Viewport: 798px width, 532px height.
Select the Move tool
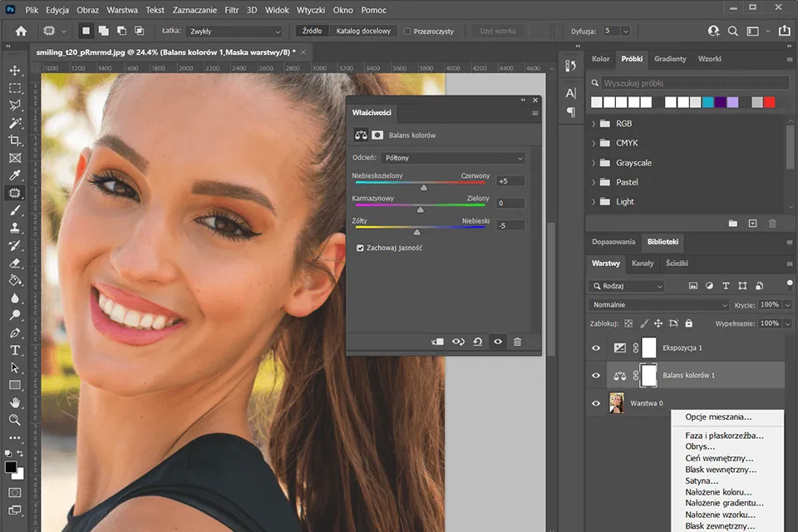pyautogui.click(x=14, y=71)
